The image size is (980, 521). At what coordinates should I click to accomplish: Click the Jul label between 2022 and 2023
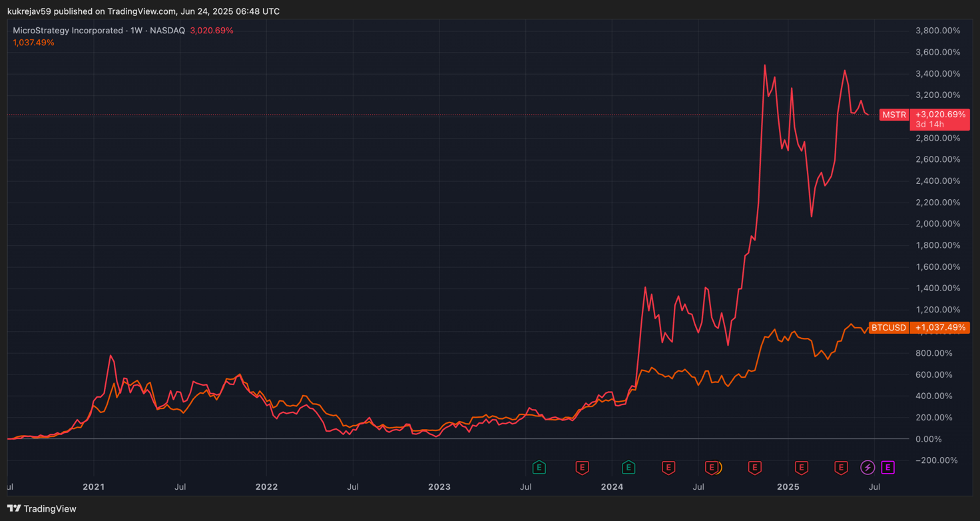click(353, 487)
